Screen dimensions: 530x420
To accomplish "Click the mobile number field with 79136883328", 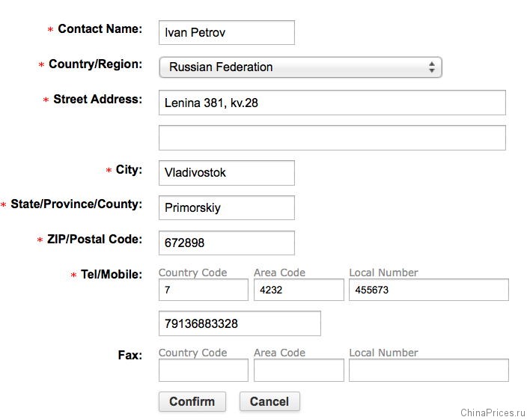I will pyautogui.click(x=240, y=323).
